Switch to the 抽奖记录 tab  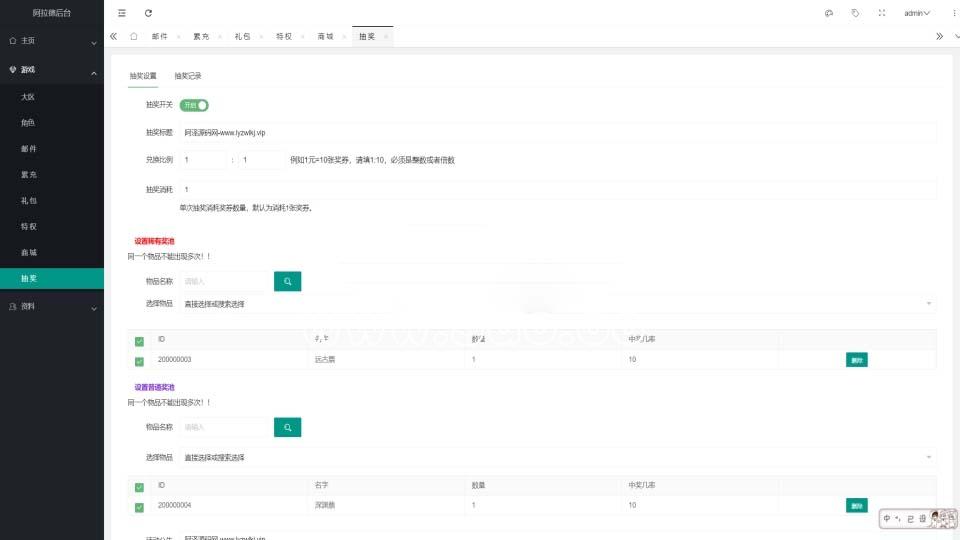click(188, 76)
